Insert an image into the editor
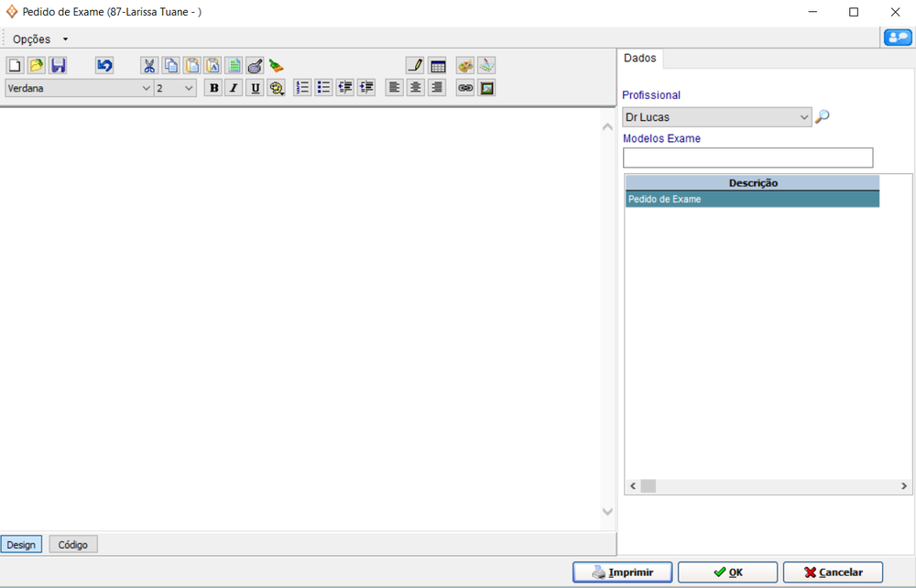 click(487, 88)
